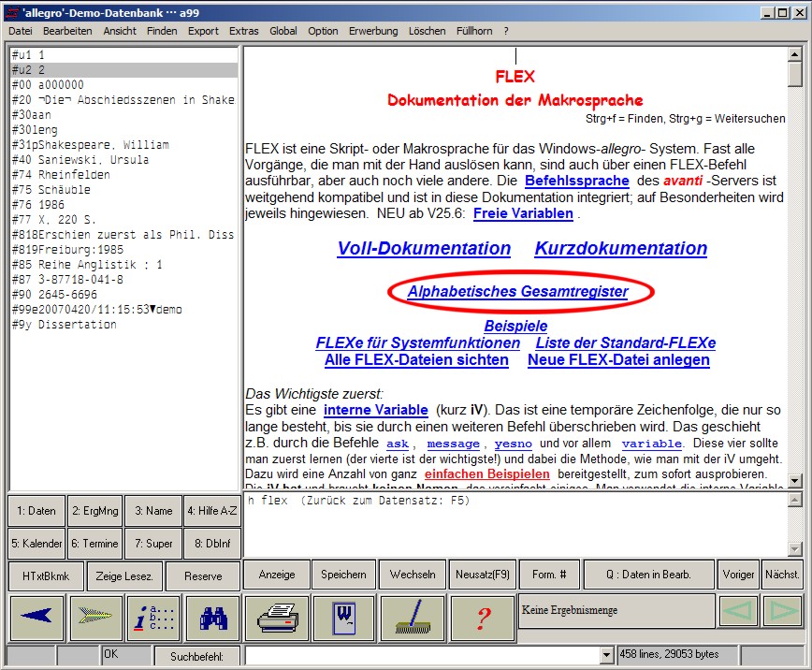
Task: Click the '4: Hilfe A-Z' button
Action: tap(210, 511)
